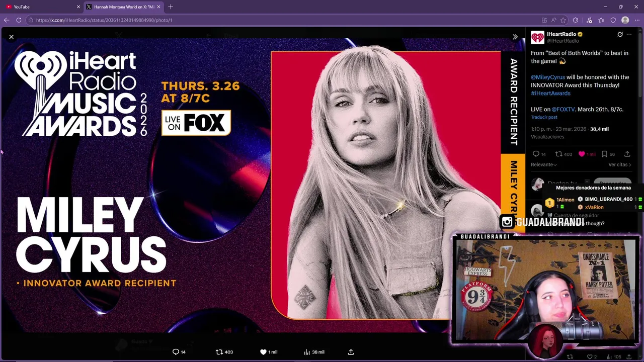The width and height of the screenshot is (644, 362).
Task: Click BIMO_LIBRANDI_460 donor name
Action: click(608, 199)
